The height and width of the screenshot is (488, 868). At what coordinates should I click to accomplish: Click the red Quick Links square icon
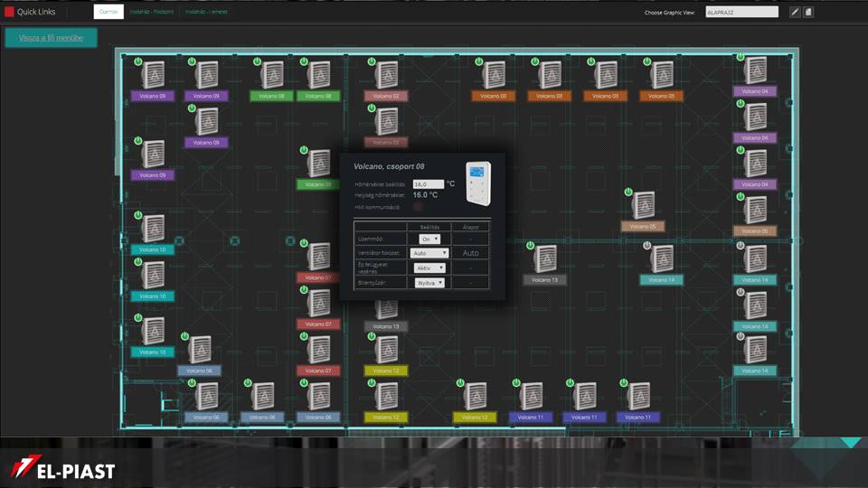point(9,12)
